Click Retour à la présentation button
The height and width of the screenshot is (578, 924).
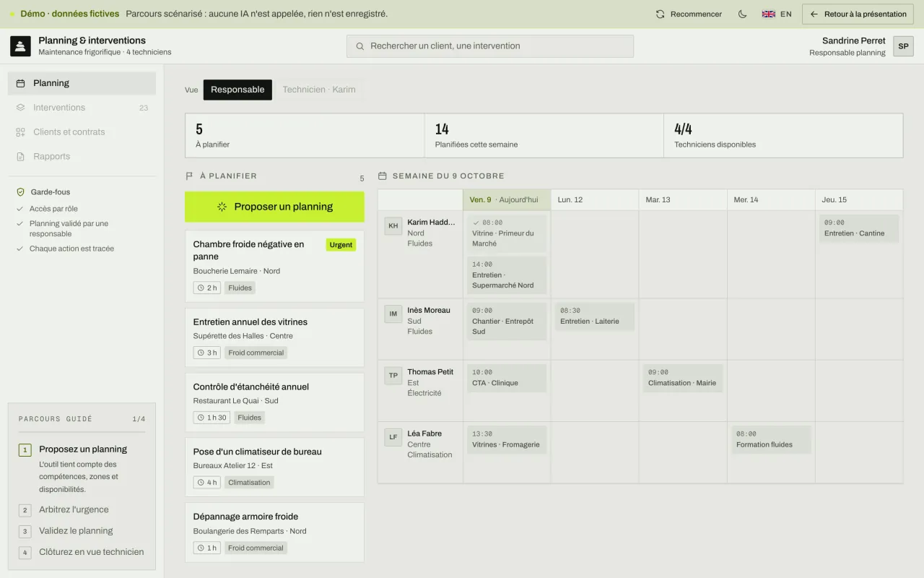coord(858,14)
